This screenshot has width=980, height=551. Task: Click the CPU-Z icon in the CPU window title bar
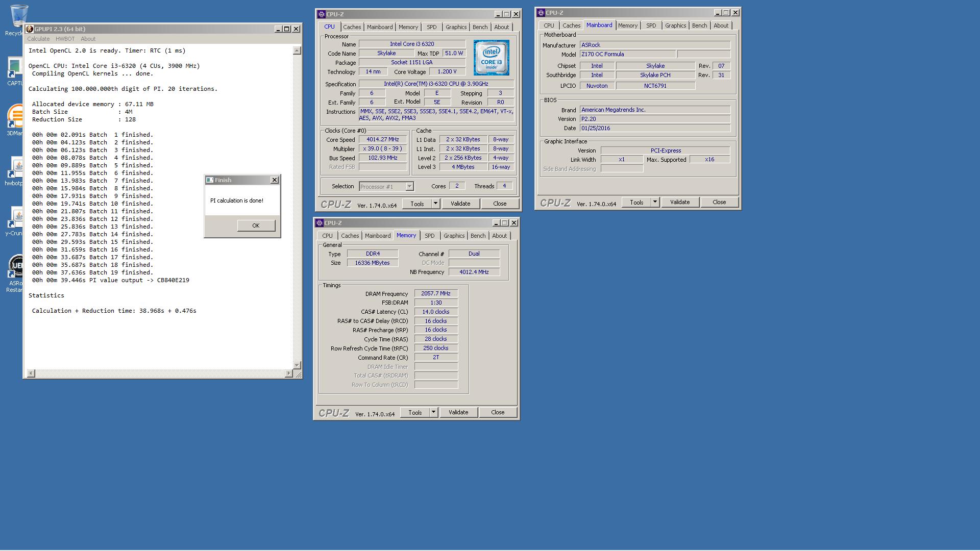(x=321, y=14)
